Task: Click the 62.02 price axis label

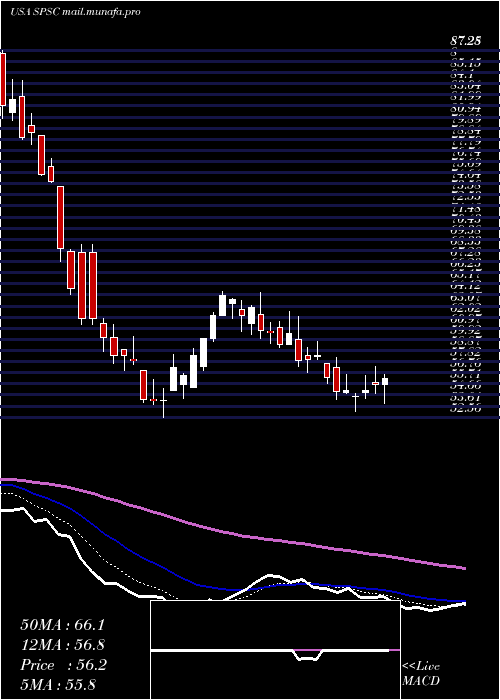Action: [465, 308]
